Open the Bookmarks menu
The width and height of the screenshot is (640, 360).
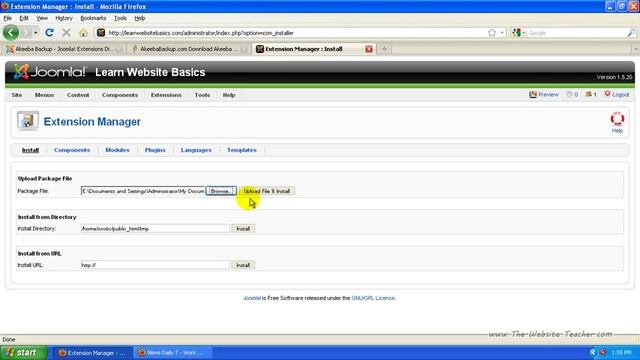point(93,18)
